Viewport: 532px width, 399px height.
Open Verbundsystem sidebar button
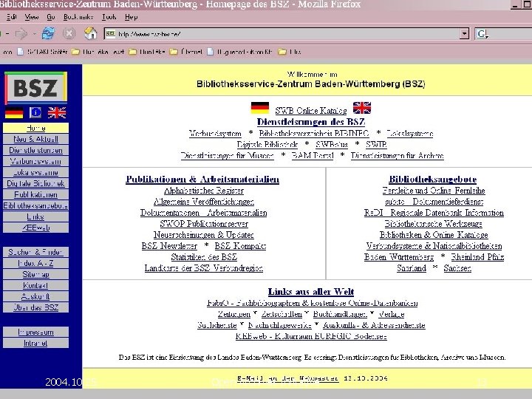point(35,161)
